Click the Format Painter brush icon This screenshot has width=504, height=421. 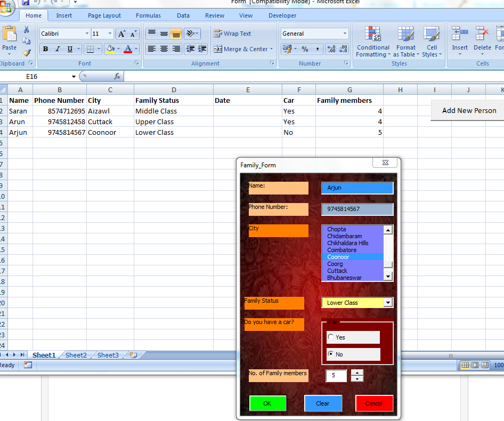[27, 52]
